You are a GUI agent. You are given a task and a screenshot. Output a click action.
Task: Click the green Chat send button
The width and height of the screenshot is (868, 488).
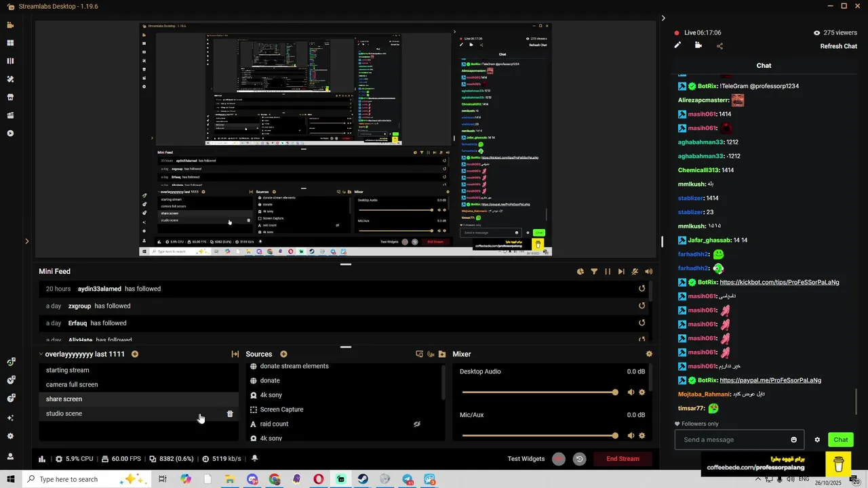(841, 440)
